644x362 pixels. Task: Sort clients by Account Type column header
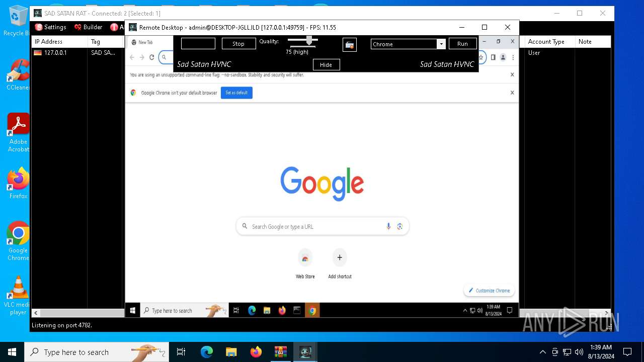[550, 42]
